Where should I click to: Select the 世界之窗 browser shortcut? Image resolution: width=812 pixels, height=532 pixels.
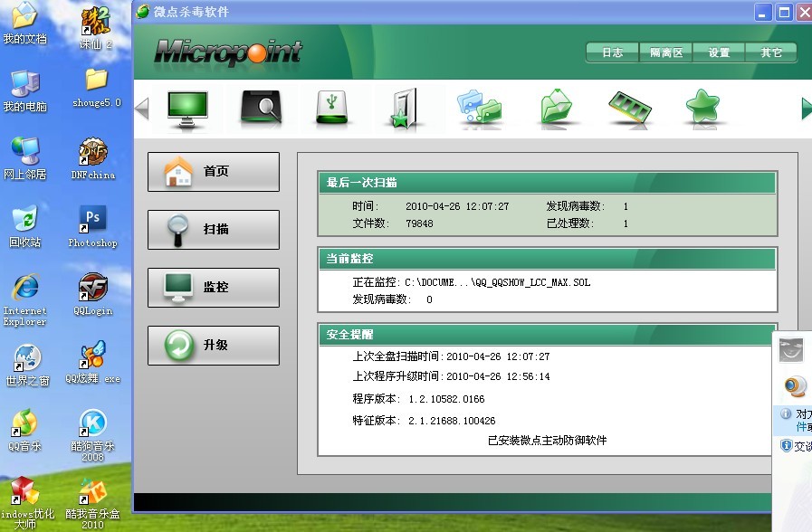point(27,366)
